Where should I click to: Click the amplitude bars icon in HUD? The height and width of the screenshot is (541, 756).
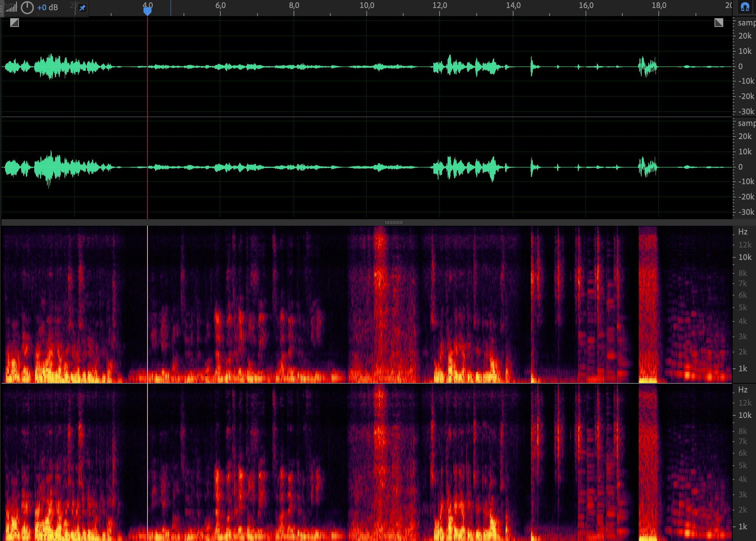coord(11,8)
